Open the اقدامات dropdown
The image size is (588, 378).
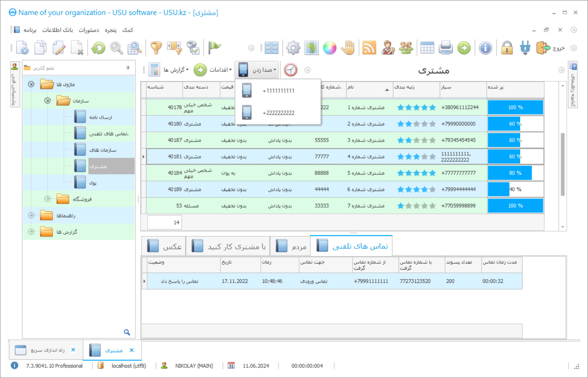coord(220,70)
